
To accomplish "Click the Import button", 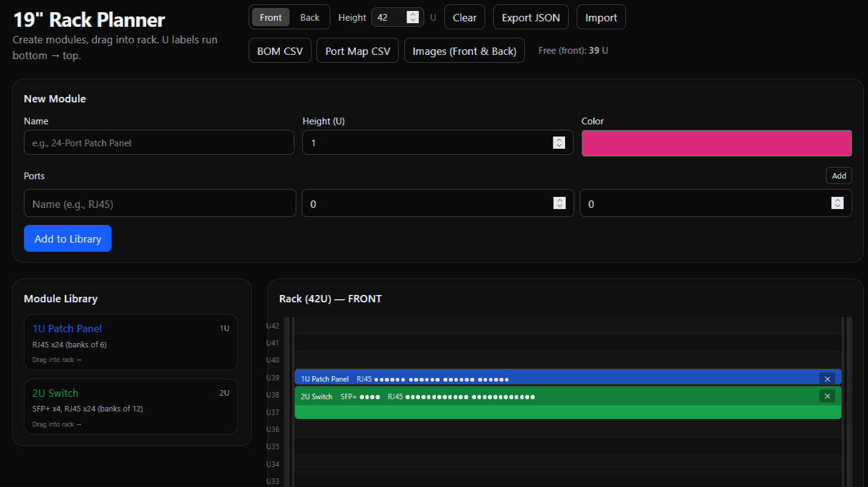I will pos(601,17).
